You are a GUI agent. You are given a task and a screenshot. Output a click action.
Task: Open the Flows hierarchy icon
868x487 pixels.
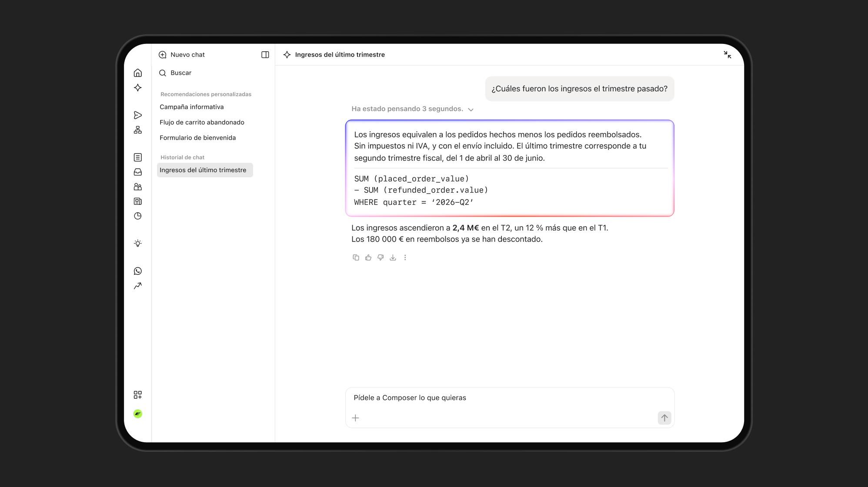138,130
